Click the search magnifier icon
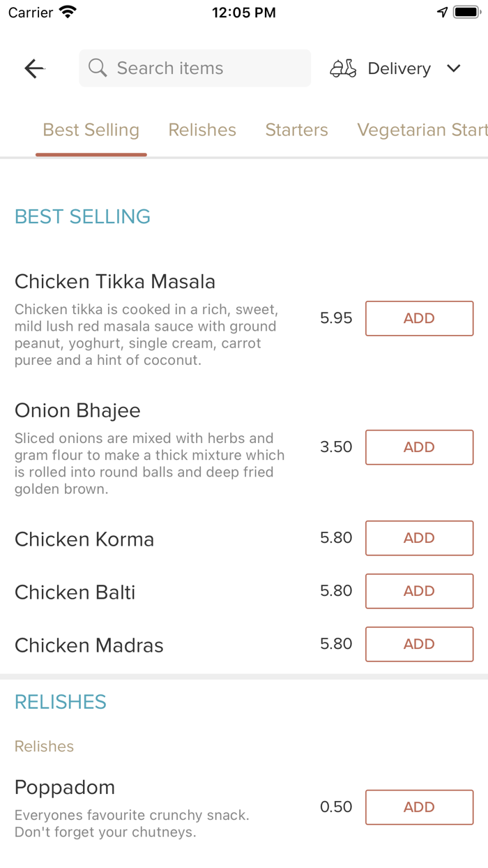The image size is (488, 868). click(98, 68)
